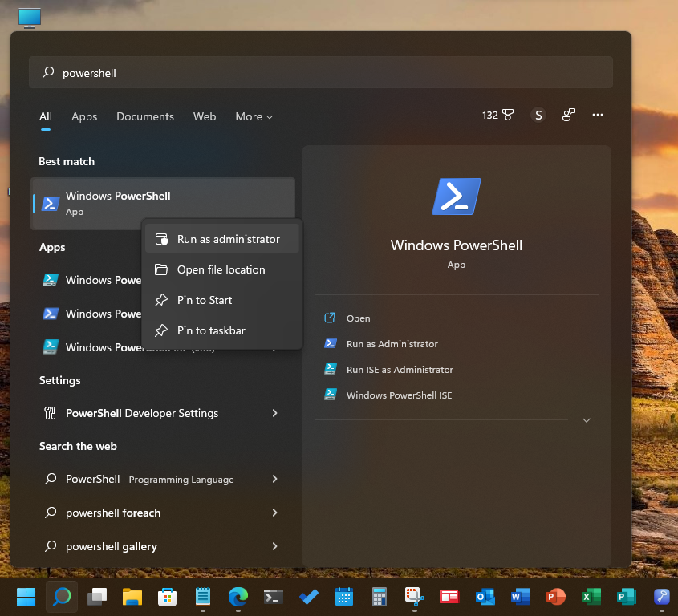This screenshot has width=678, height=616.
Task: Switch to the Documents filter tab
Action: 145,117
